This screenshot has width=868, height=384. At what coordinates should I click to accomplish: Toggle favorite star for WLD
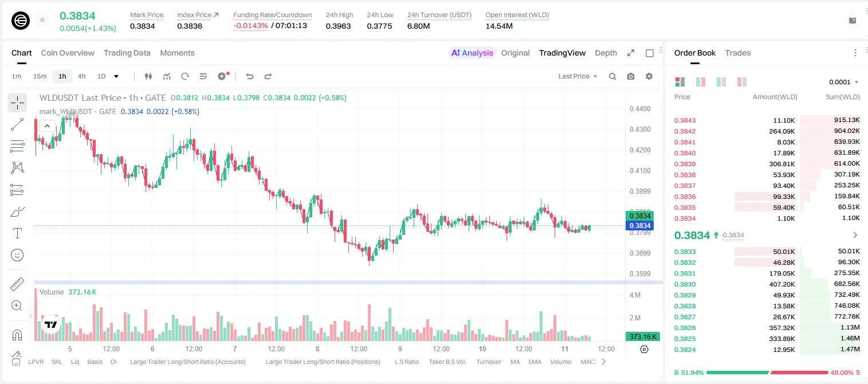click(x=42, y=20)
